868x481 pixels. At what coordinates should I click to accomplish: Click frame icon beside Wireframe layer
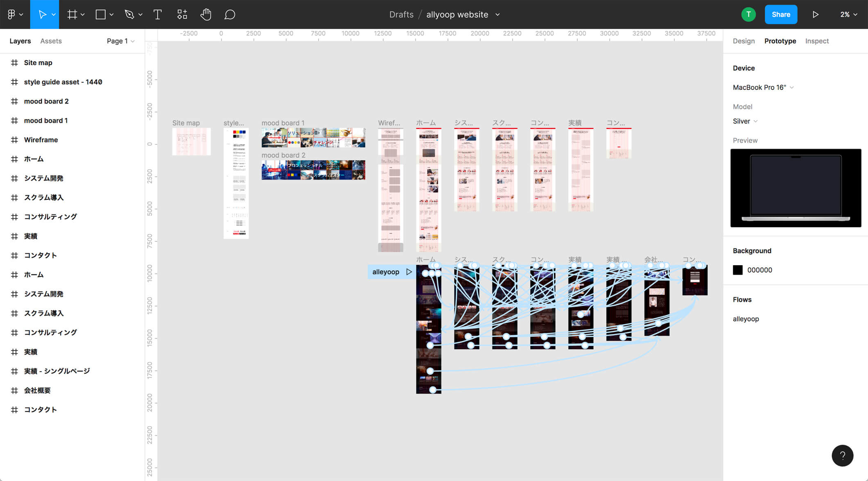(14, 140)
